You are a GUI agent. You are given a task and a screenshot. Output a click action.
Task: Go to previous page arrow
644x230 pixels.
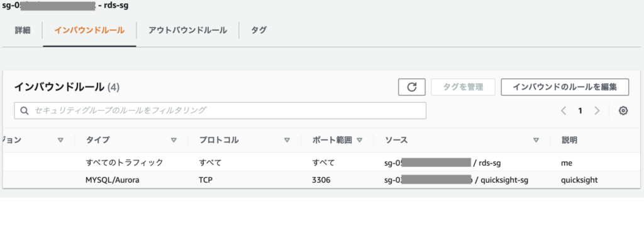564,111
